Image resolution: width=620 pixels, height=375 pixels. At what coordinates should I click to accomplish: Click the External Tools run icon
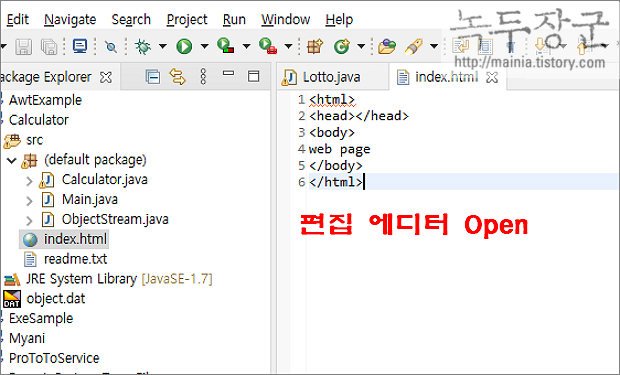[x=268, y=46]
